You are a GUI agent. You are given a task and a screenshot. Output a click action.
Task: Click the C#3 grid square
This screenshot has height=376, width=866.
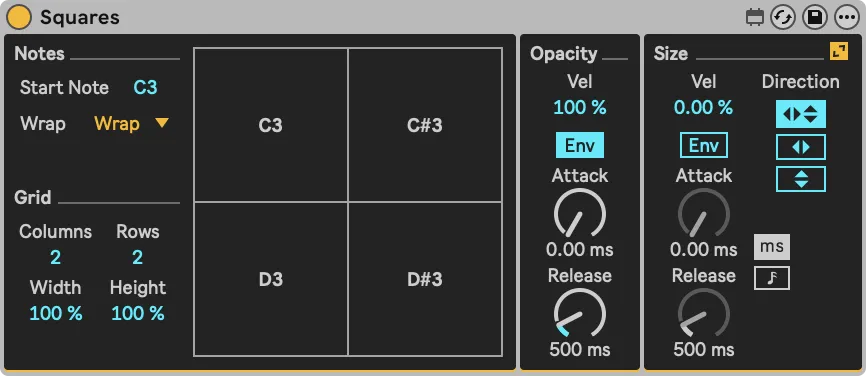pyautogui.click(x=425, y=125)
